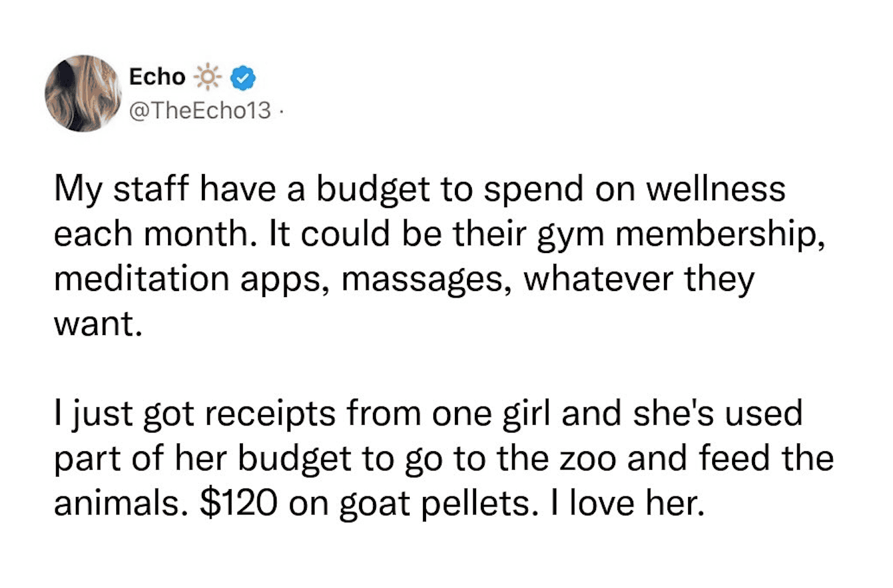Viewport: 893px width, 588px height.
Task: Open the Echo display name link
Action: [x=157, y=77]
